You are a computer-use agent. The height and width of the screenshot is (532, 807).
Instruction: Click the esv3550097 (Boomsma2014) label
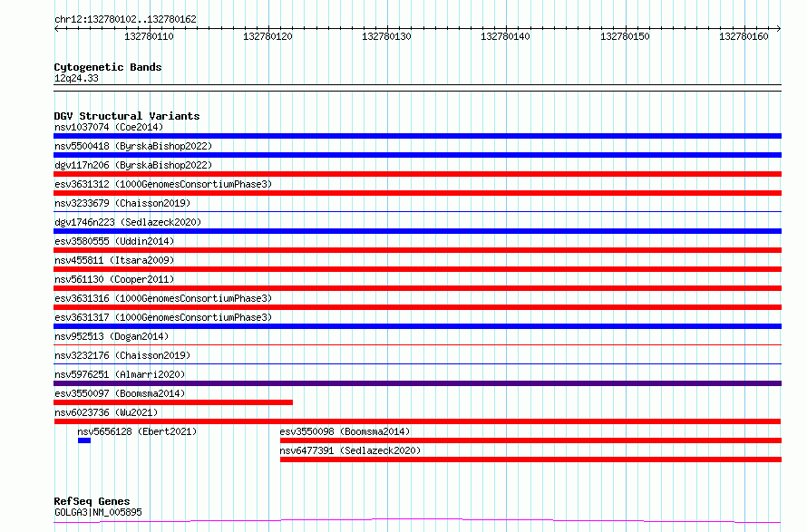click(120, 393)
